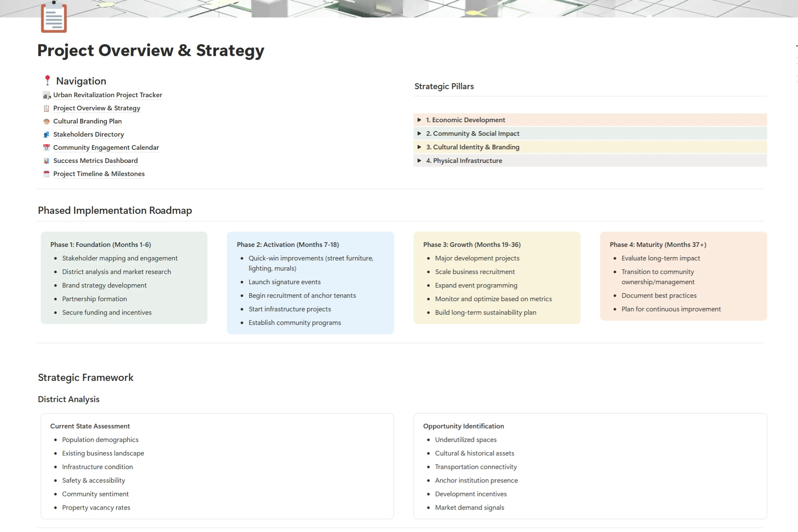
Task: Expand the Physical Infrastructure toggle arrow
Action: click(419, 161)
